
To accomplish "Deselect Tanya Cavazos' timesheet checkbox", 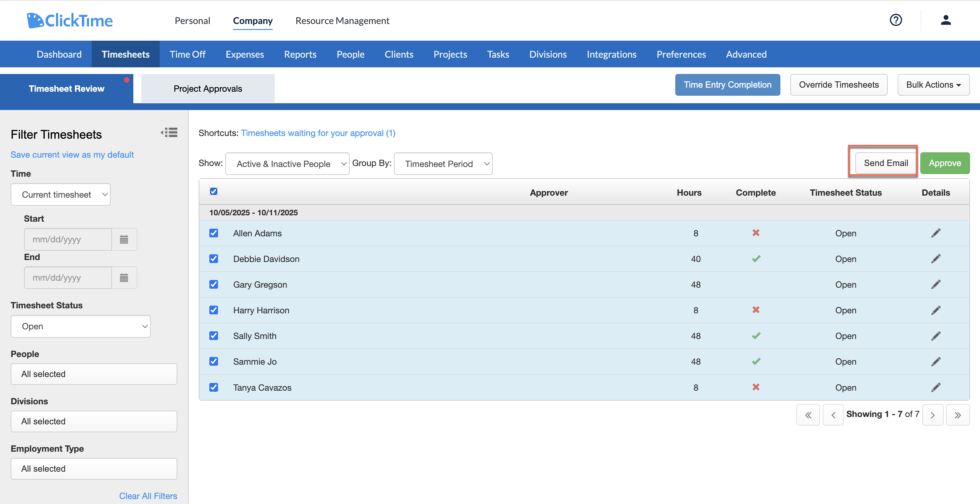I will (214, 387).
